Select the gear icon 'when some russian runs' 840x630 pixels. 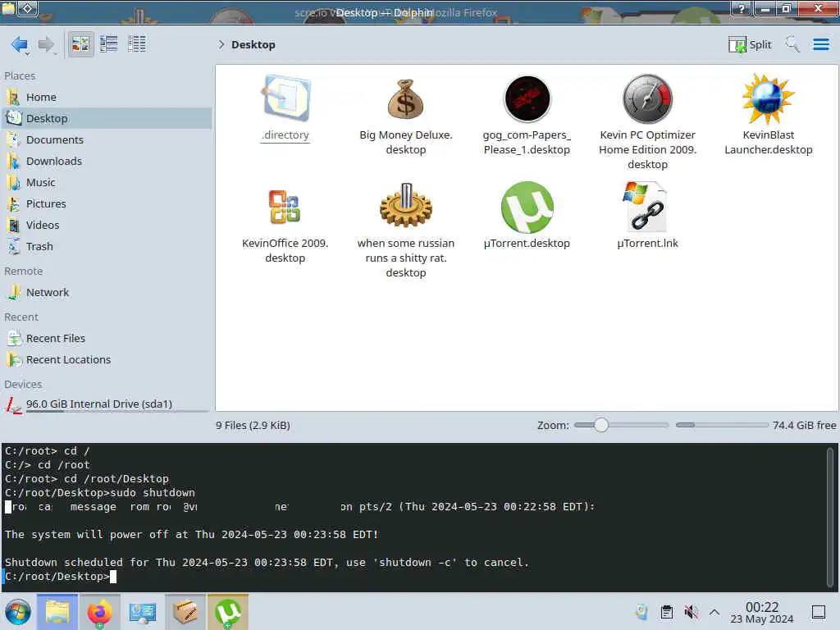point(405,205)
